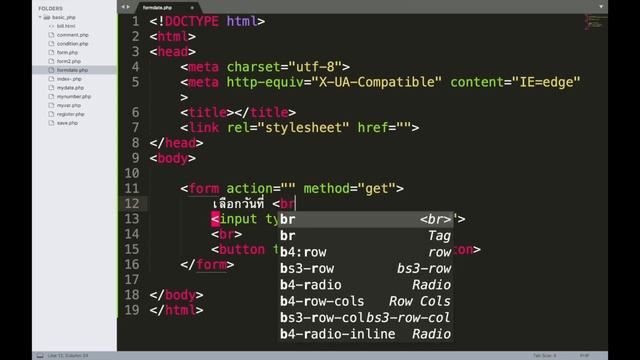This screenshot has height=360, width=640.
Task: Open mydata.php from the sidebar
Action: pos(70,88)
